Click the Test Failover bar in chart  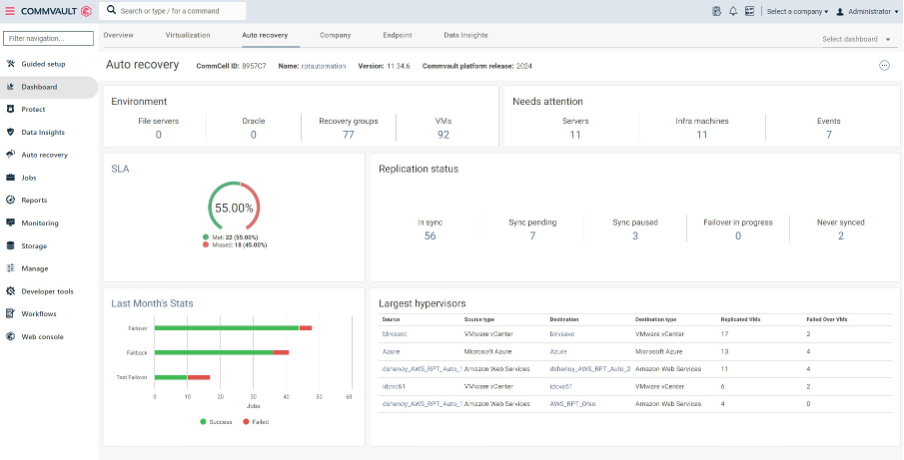click(x=182, y=378)
